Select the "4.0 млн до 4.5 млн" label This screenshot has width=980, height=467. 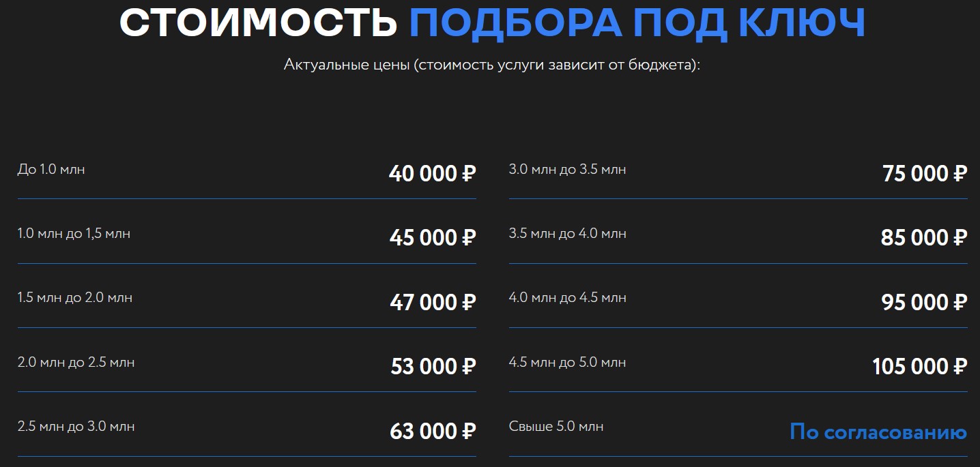[567, 298]
